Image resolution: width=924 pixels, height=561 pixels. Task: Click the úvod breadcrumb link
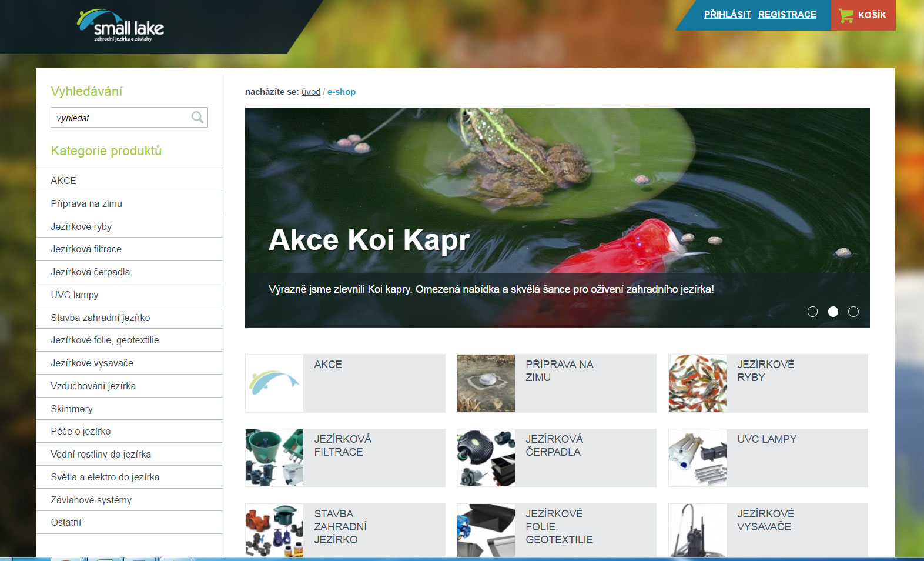(311, 92)
